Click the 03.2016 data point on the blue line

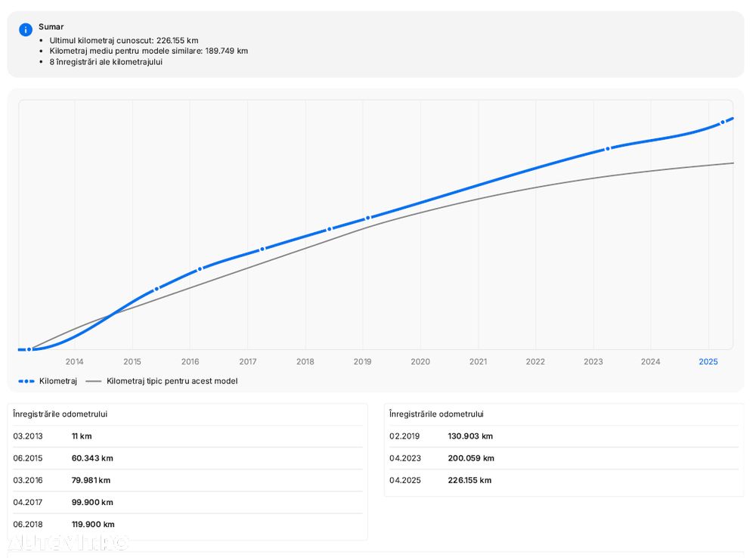(x=200, y=269)
